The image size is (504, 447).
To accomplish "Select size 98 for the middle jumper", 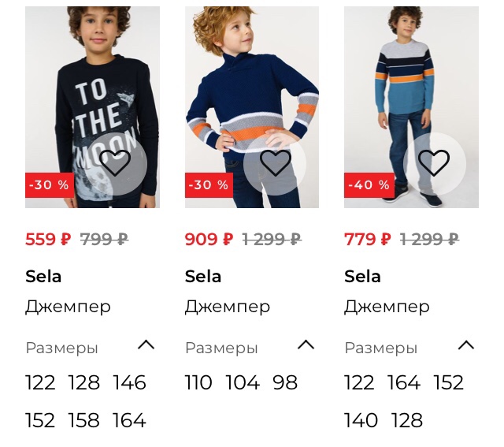I will pos(285,382).
